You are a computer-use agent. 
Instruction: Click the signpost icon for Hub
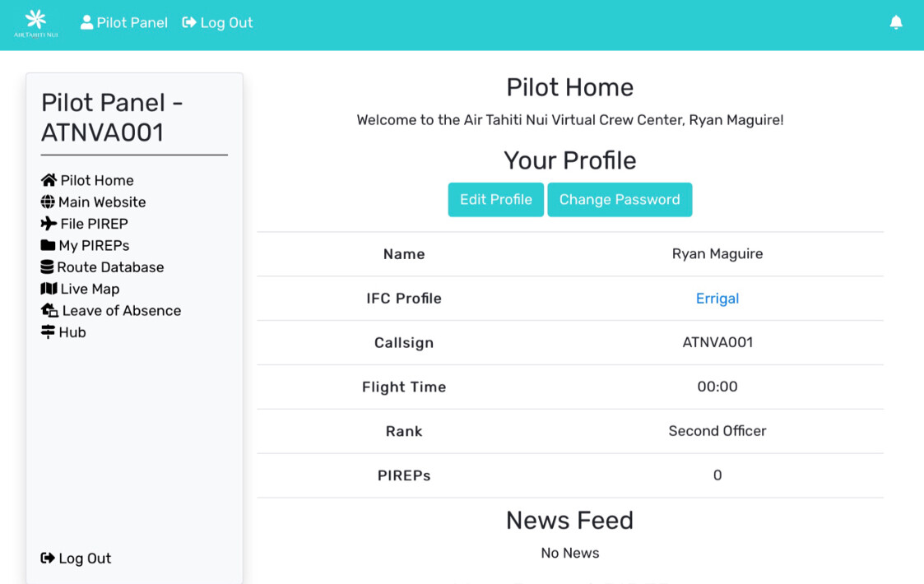tap(48, 331)
